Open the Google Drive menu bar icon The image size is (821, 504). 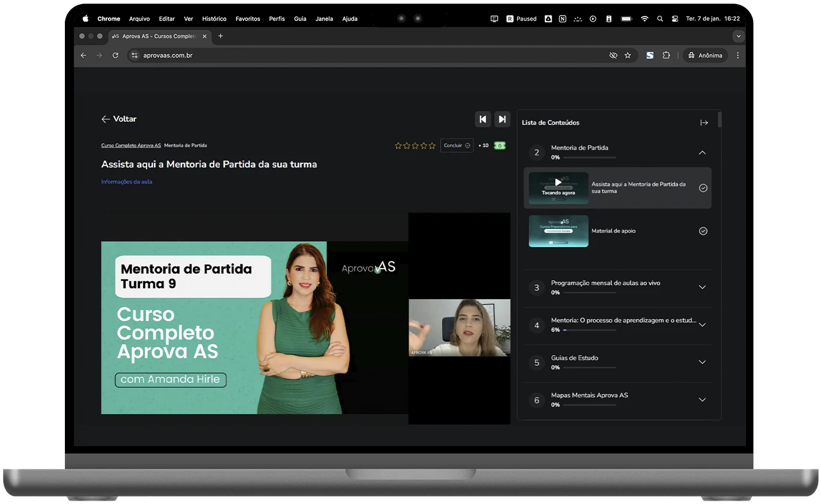coord(548,19)
